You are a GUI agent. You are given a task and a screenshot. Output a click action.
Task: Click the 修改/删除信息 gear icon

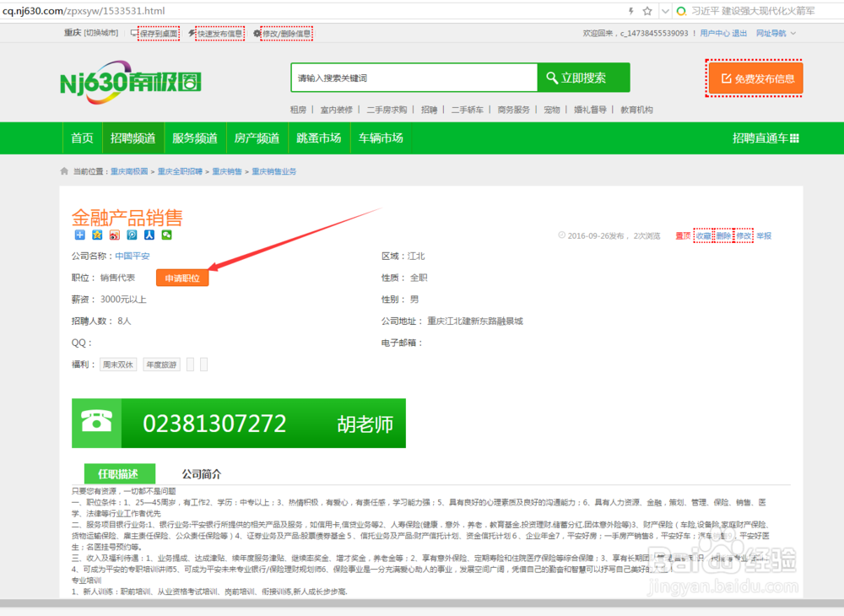point(257,31)
